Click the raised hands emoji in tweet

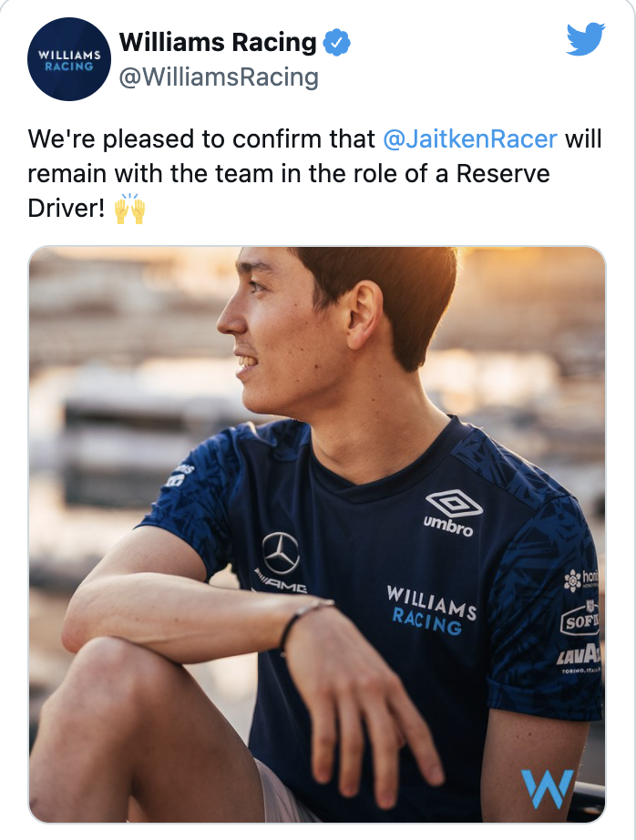(129, 209)
